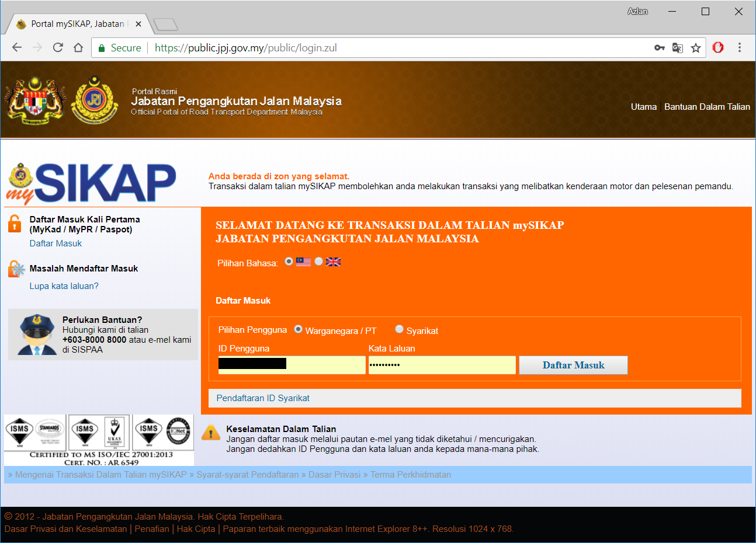The width and height of the screenshot is (756, 543).
Task: Open Terma Perkhidmatan link
Action: [x=411, y=475]
